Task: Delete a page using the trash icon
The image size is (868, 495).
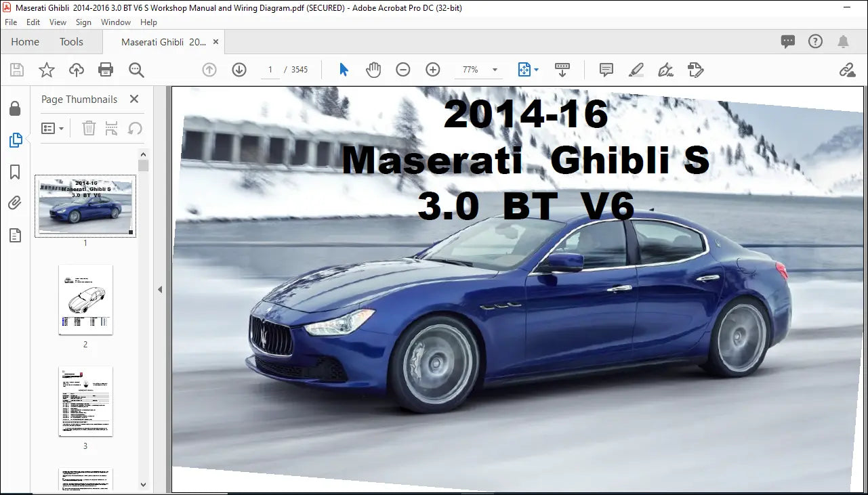Action: coord(89,127)
